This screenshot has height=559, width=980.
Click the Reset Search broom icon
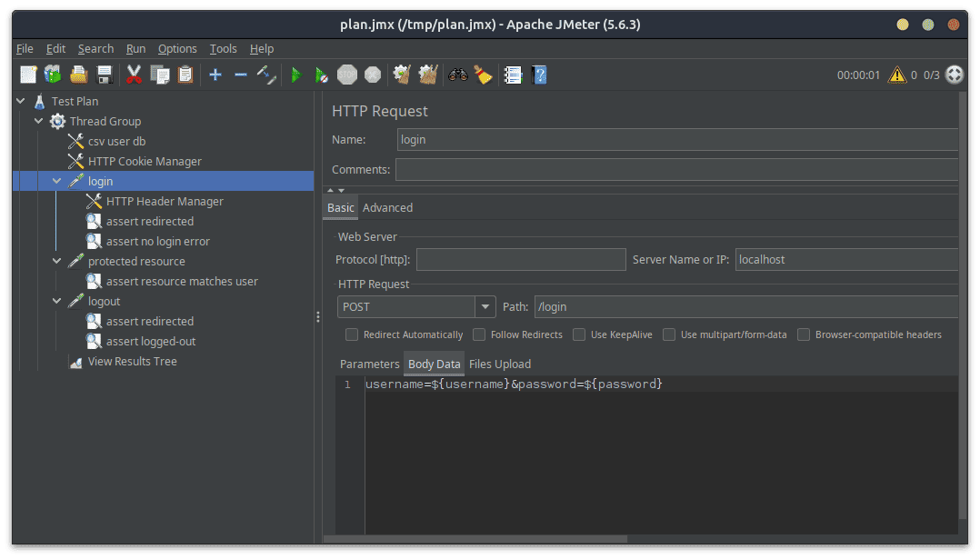[483, 75]
